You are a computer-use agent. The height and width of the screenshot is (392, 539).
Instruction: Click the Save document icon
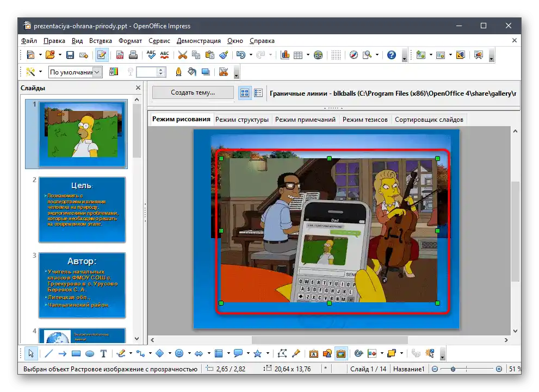pyautogui.click(x=70, y=55)
